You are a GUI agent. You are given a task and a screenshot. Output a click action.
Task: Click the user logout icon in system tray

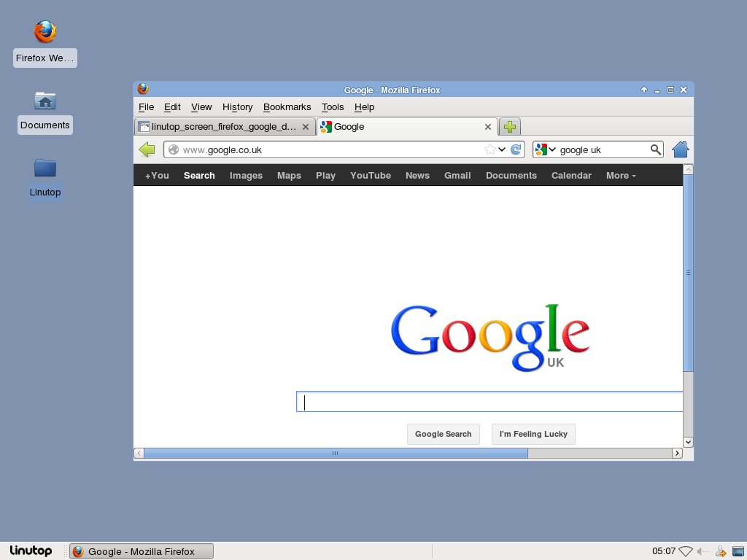[720, 551]
